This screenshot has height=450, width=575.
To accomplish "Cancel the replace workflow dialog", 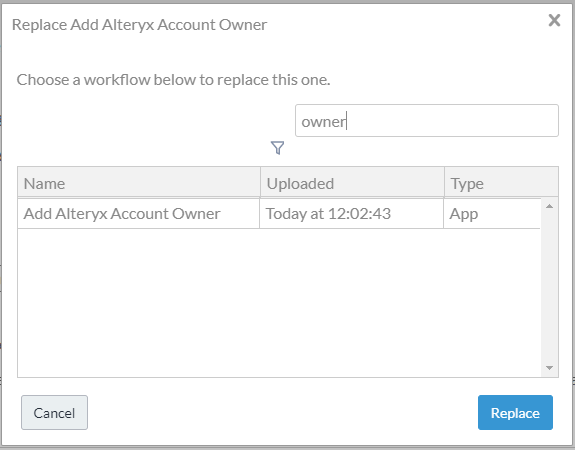I will click(x=54, y=412).
